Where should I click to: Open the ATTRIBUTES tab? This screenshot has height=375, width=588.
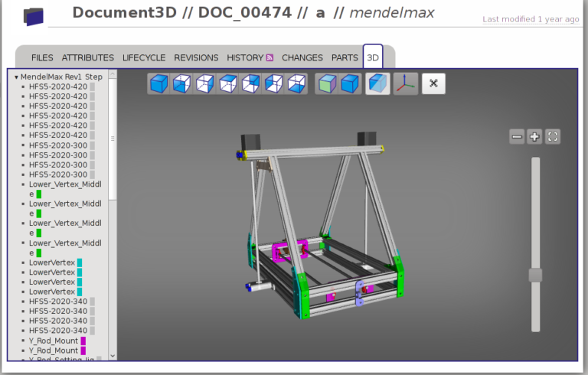[x=88, y=57]
